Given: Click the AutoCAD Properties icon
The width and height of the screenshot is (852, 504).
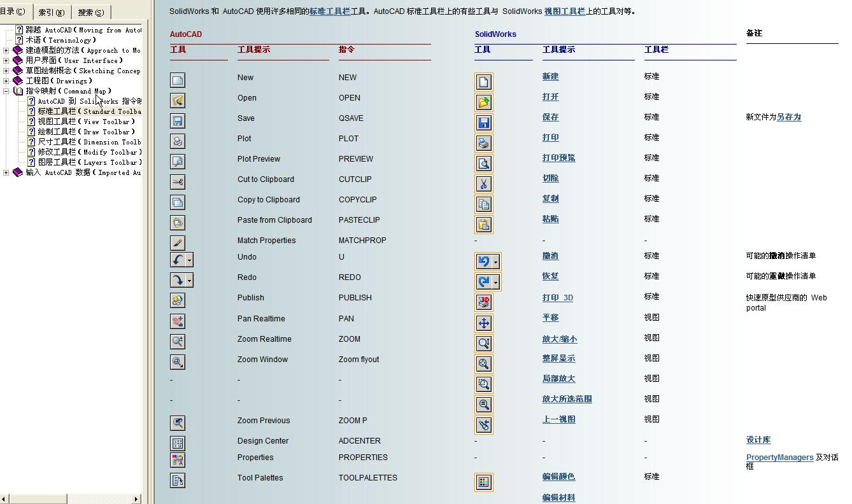Looking at the screenshot, I should [x=178, y=460].
